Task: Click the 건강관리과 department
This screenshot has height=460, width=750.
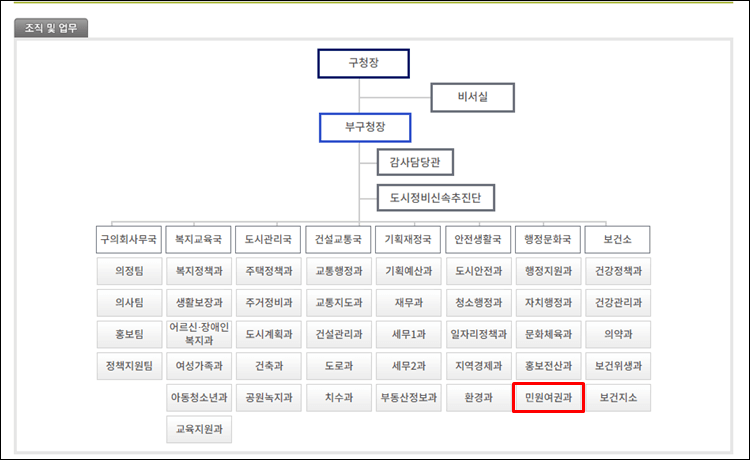Action: tap(618, 303)
